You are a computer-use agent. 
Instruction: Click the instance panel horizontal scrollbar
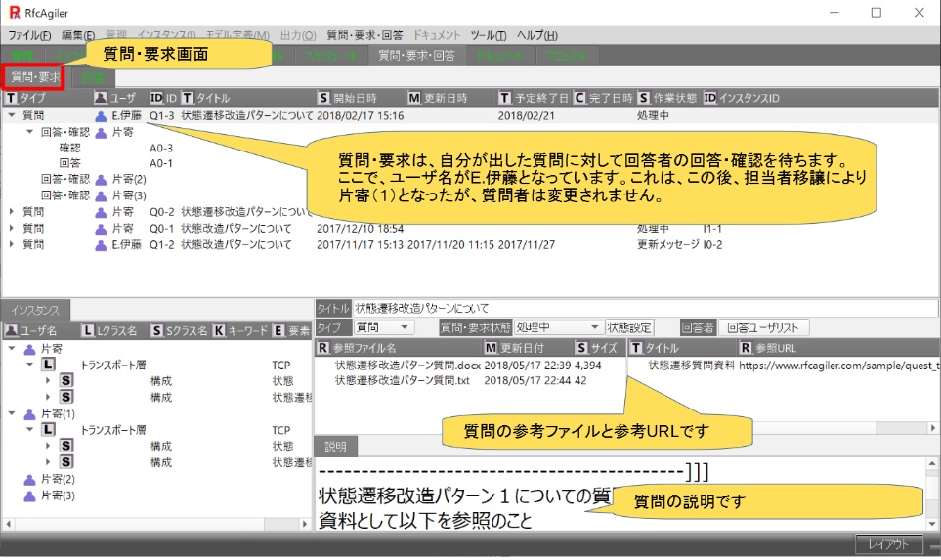tap(156, 524)
